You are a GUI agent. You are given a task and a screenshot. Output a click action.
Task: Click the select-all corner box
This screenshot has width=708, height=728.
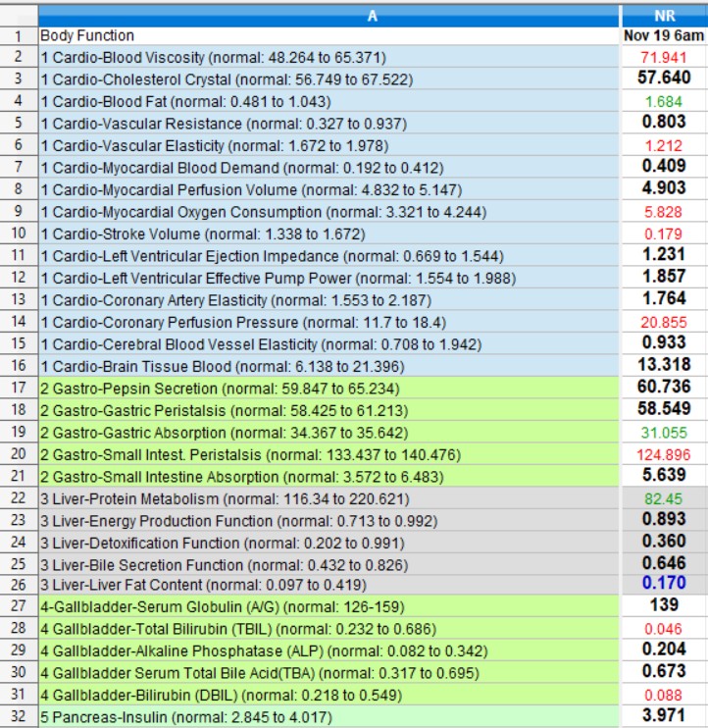19,15
